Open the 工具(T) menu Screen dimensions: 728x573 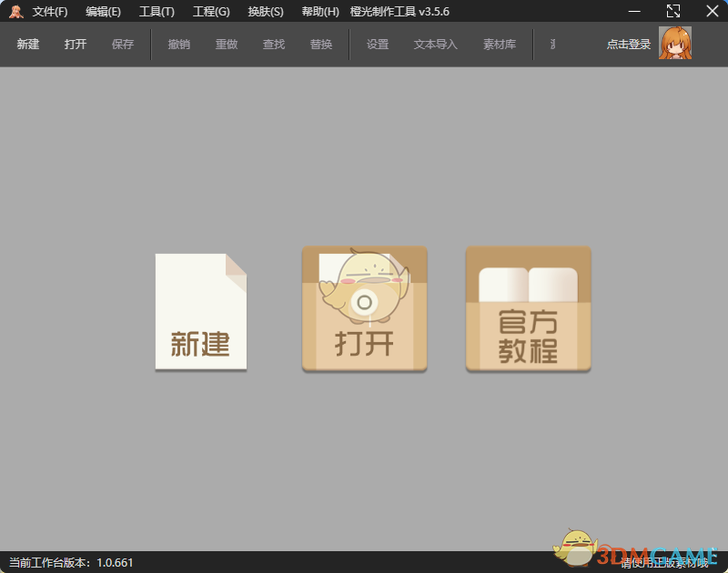click(156, 11)
